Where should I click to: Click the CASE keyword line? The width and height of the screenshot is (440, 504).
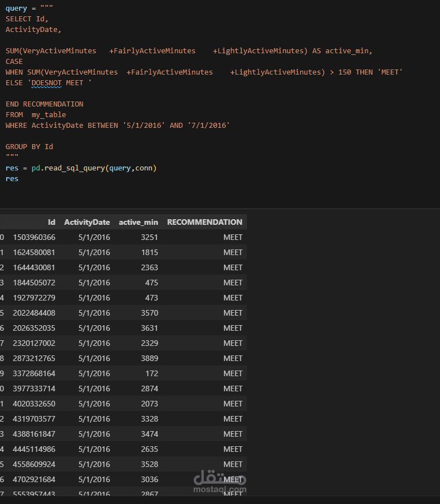click(14, 62)
